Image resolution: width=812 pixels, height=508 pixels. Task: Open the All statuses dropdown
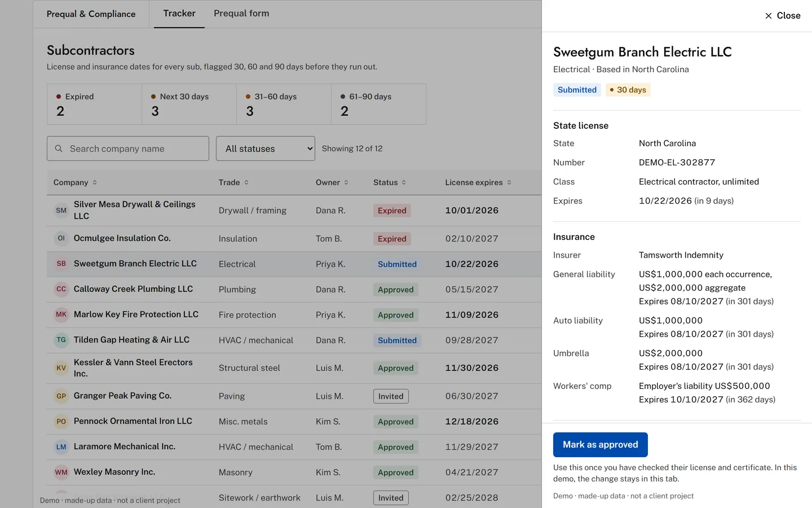(x=266, y=148)
